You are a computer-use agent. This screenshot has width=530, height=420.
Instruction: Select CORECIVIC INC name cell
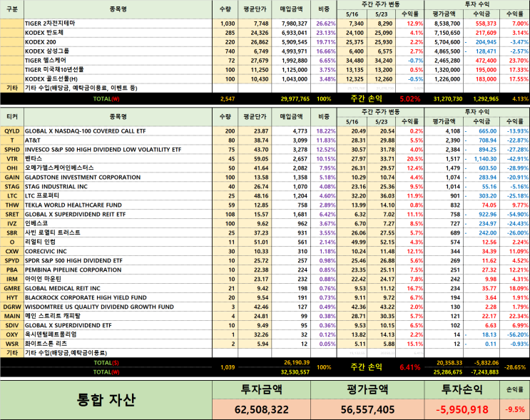118,252
